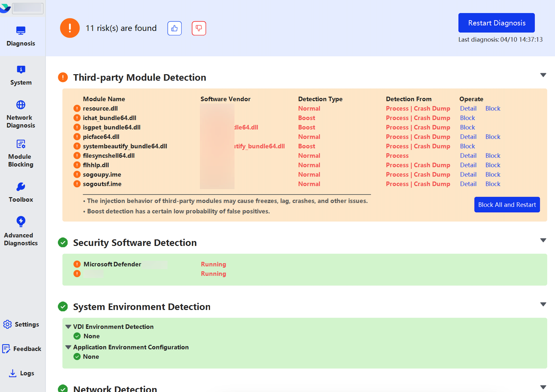Open Detail for picface64.dll

point(468,137)
